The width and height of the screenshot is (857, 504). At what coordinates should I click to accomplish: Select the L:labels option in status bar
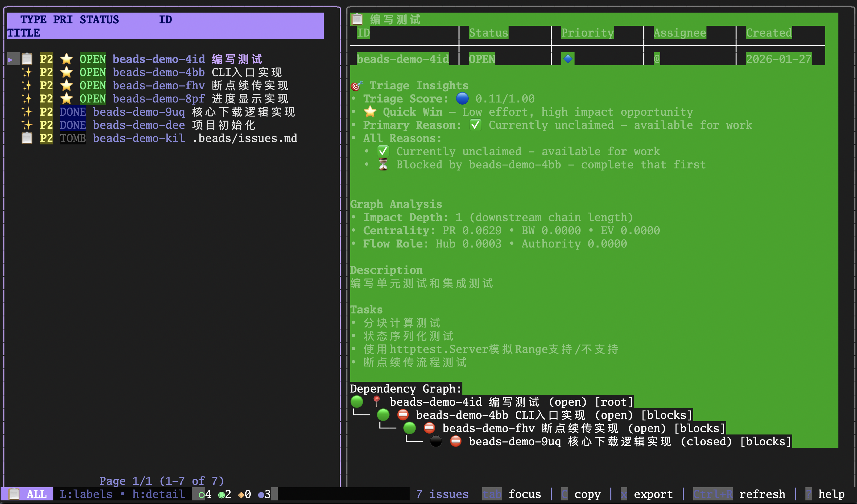point(86,494)
